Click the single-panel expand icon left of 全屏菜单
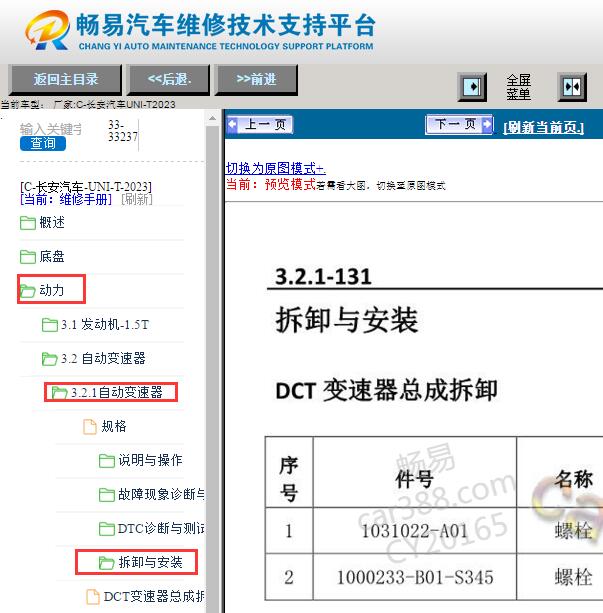This screenshot has height=613, width=603. pos(472,86)
